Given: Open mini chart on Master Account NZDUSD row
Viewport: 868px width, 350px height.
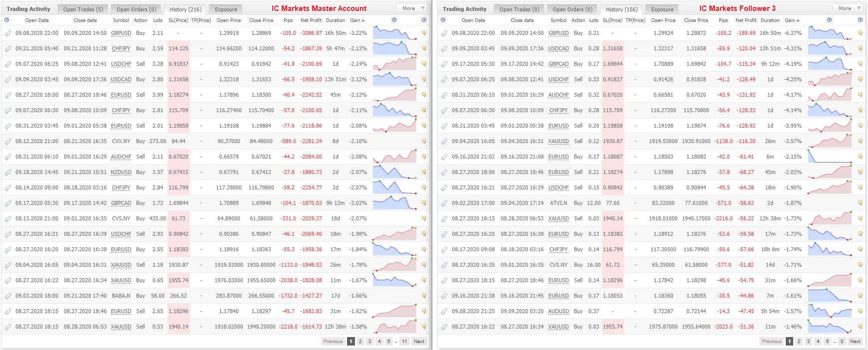Looking at the screenshot, I should (395, 173).
